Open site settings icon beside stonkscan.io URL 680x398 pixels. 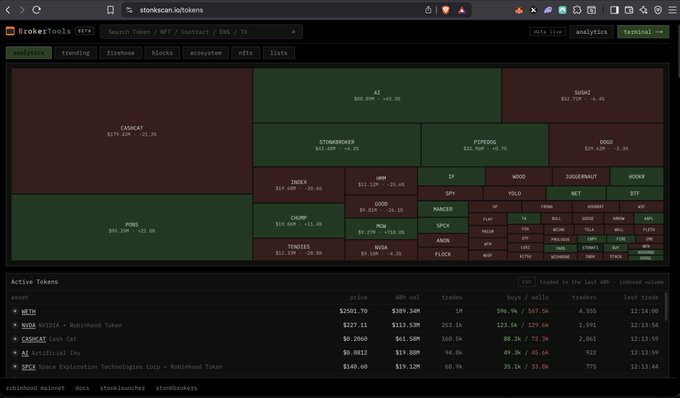(x=129, y=10)
